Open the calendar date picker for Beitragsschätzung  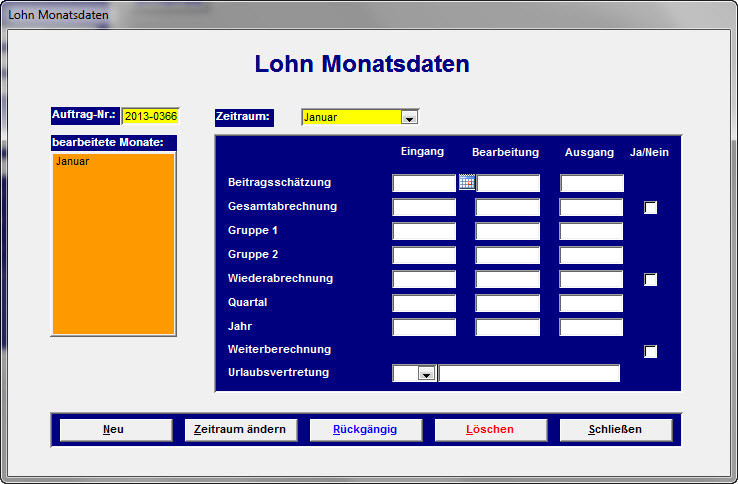467,182
